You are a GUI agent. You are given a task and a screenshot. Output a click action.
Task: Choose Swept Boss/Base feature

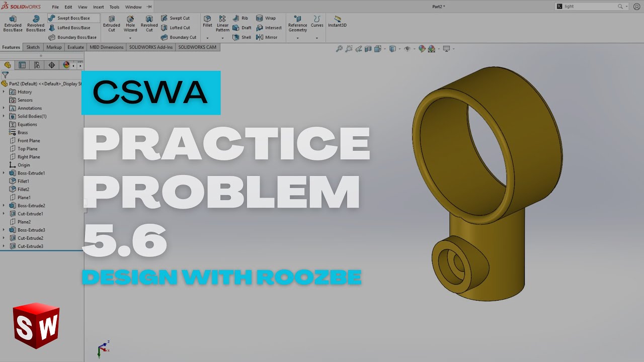point(73,18)
